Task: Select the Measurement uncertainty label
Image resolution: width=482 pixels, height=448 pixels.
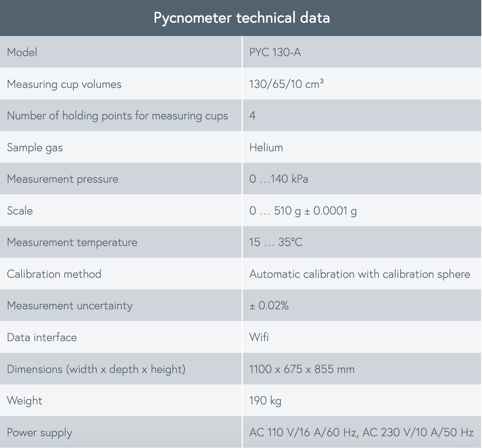Action: coord(70,306)
